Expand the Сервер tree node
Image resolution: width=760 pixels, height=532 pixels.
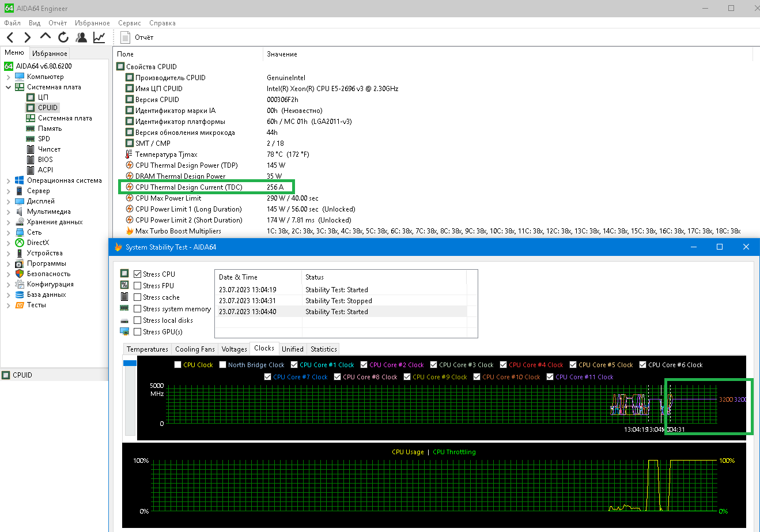tap(8, 191)
